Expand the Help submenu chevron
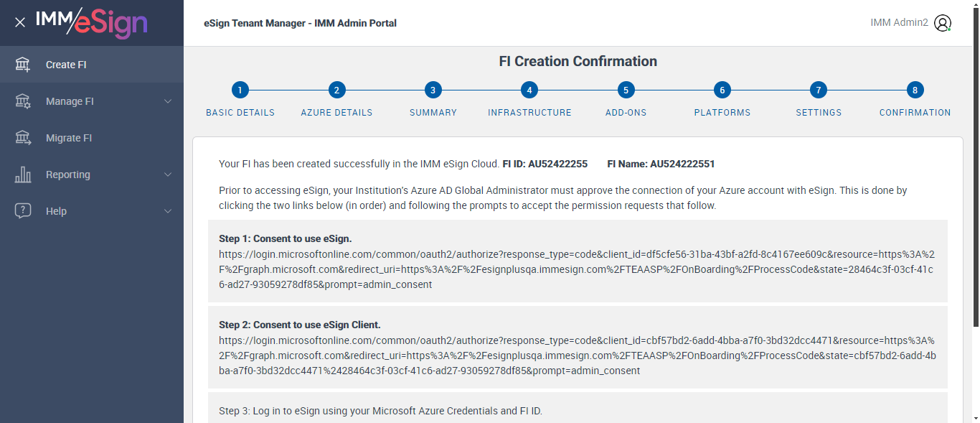This screenshot has height=423, width=980. 168,211
